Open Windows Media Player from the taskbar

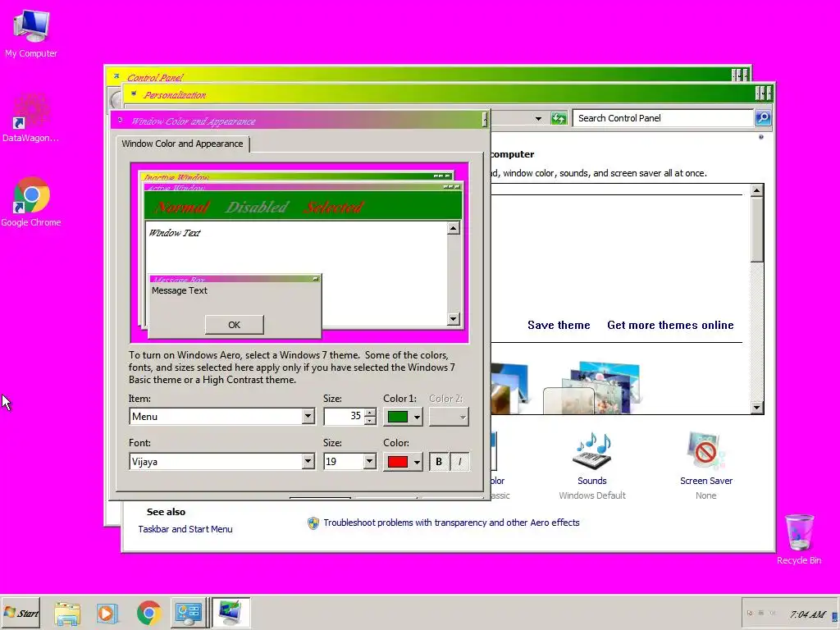(107, 614)
